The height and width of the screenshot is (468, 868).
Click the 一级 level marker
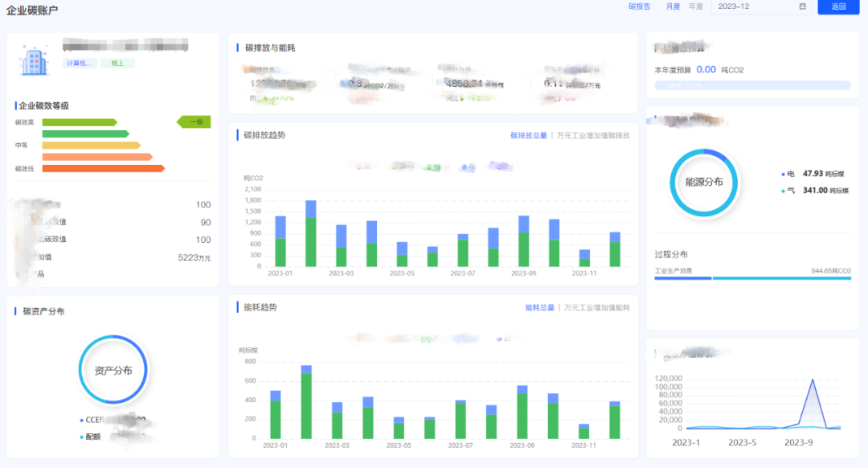coord(194,122)
